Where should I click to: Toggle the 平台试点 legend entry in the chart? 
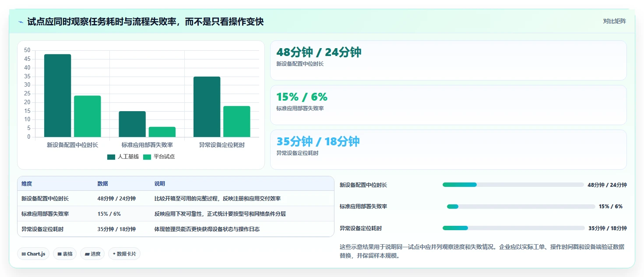click(159, 157)
